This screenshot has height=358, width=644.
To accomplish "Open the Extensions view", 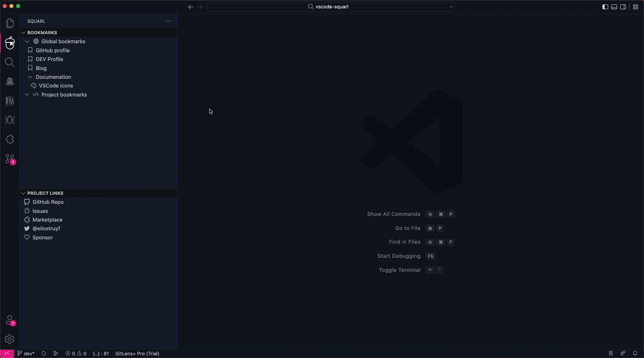I will coord(10,139).
